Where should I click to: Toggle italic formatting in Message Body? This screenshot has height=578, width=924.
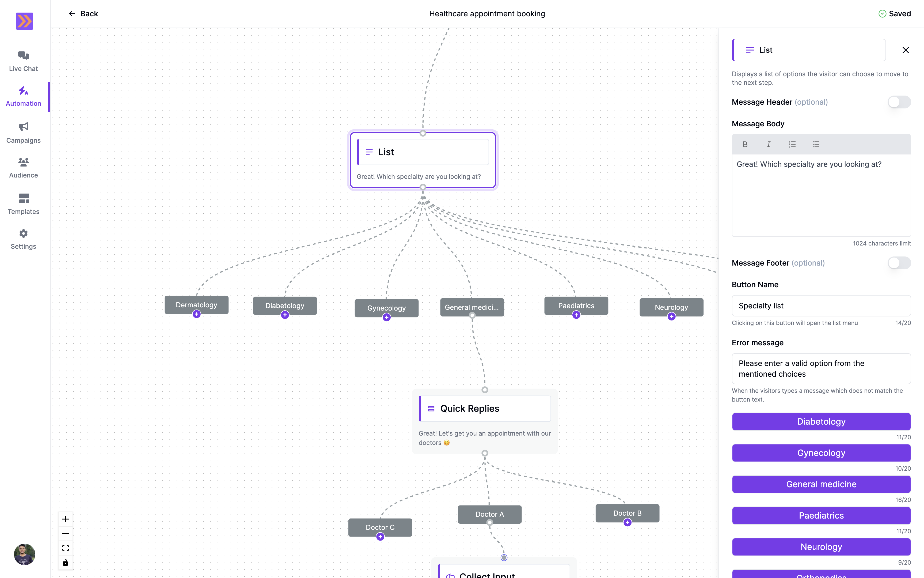pos(768,144)
